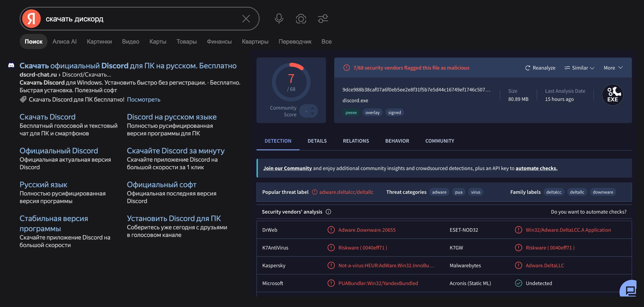The image size is (644, 307).
Task: Click the EXE file type icon
Action: click(x=613, y=95)
